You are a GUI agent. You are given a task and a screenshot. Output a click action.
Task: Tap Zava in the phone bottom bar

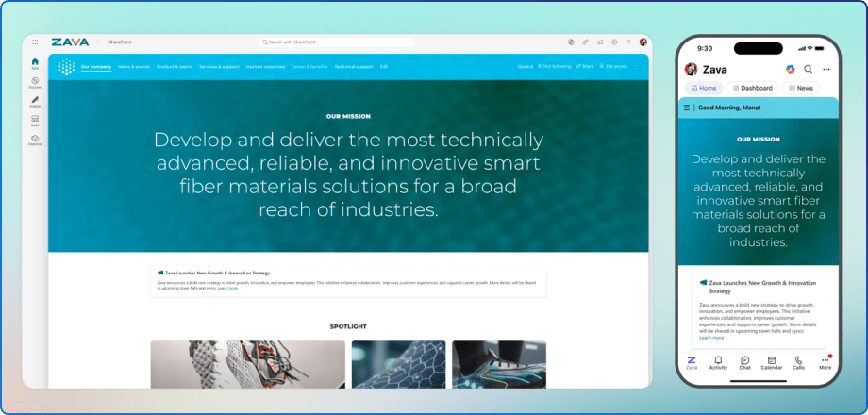click(692, 362)
